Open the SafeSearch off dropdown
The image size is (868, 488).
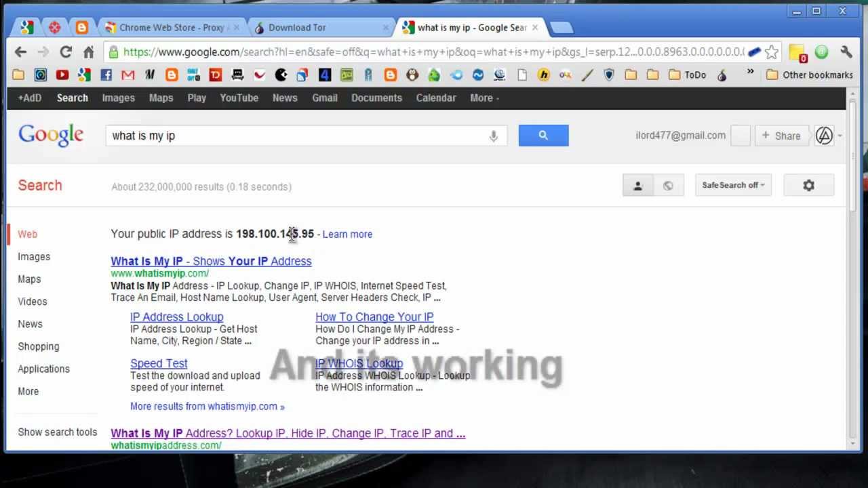[733, 185]
